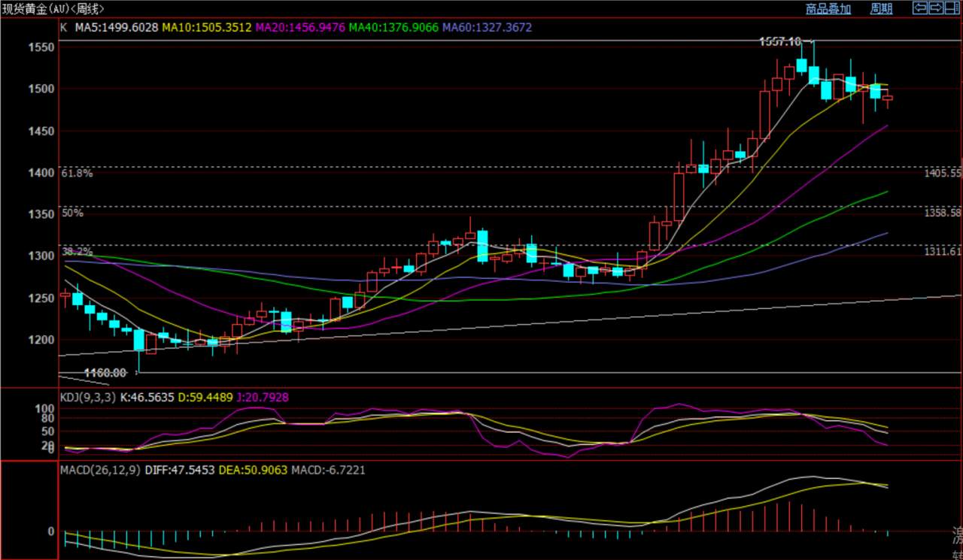Screen dimensions: 963x560
Task: Click the 1350 price axis label
Action: click(x=41, y=214)
